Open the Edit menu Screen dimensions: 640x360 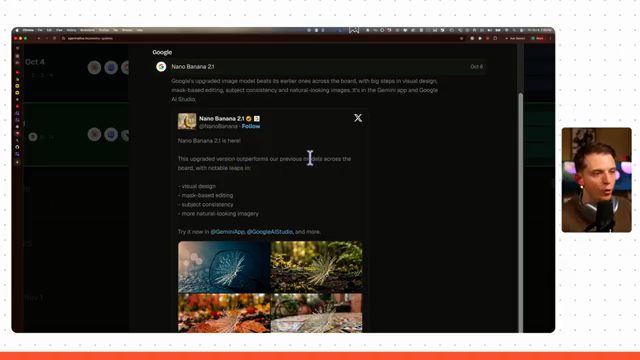coord(49,30)
